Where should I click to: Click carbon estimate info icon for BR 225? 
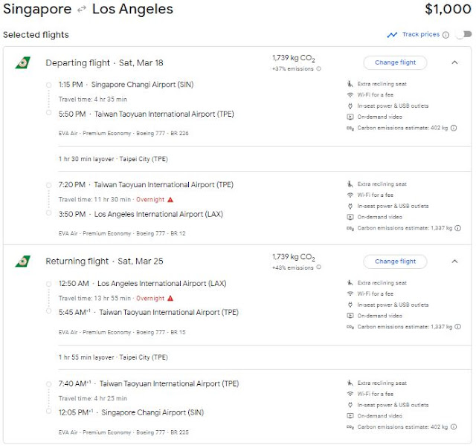[454, 427]
